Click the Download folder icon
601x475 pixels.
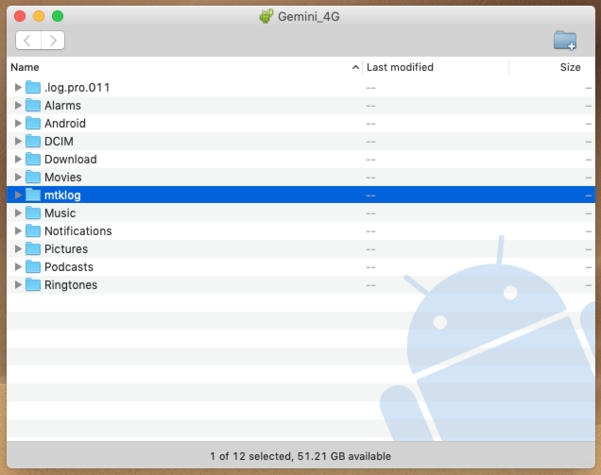pyautogui.click(x=32, y=159)
